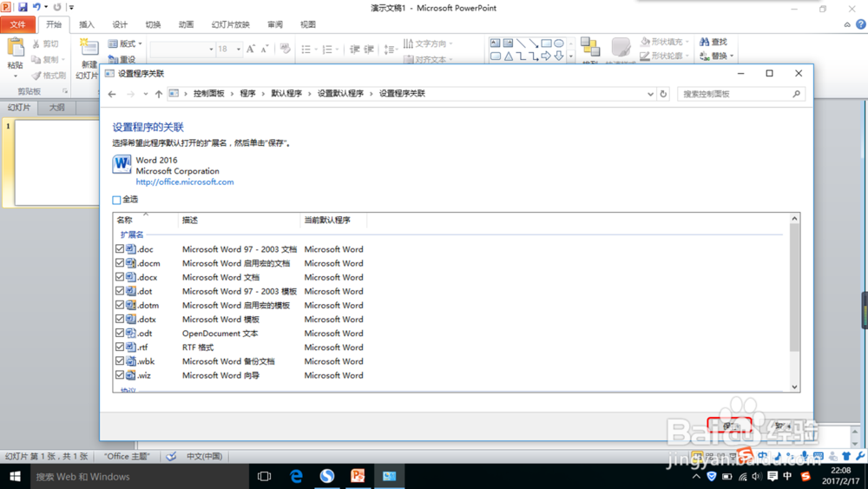Click the numbered list icon in ribbon

coord(327,50)
